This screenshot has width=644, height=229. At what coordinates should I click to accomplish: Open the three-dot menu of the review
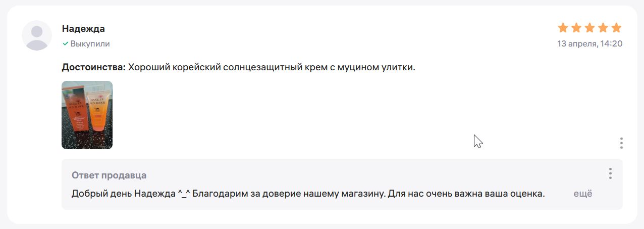tap(622, 143)
